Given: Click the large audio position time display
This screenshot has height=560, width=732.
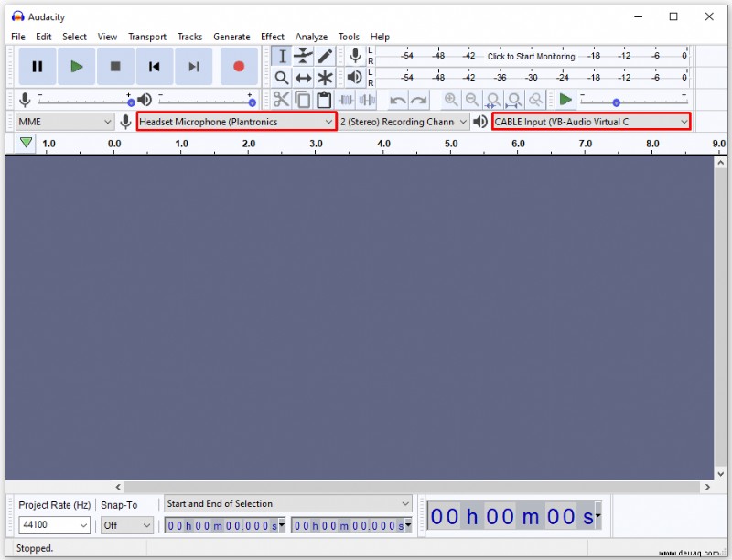Looking at the screenshot, I should (x=514, y=516).
